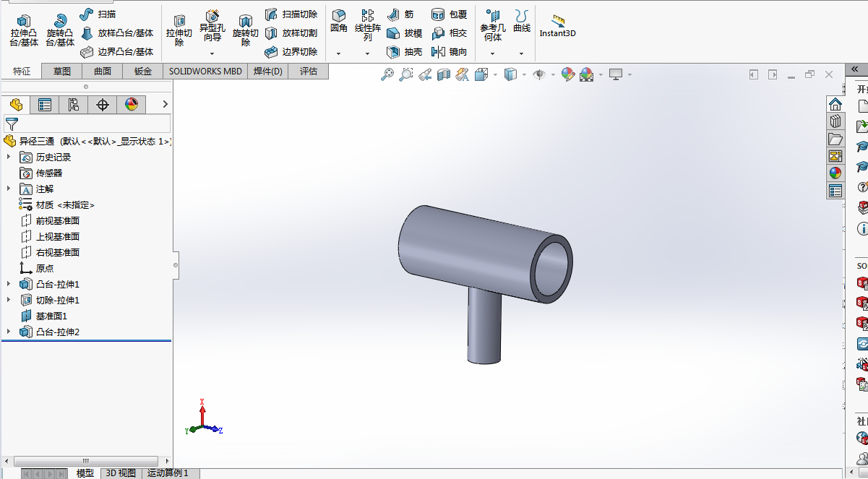868x479 pixels.
Task: Open Design Library tab in task pane
Action: coord(835,121)
